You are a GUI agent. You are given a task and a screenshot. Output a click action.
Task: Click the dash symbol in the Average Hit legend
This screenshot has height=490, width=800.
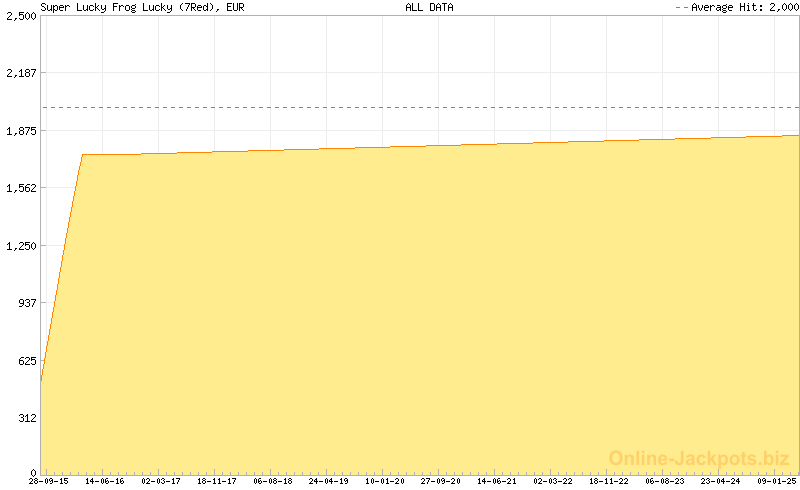(682, 7)
